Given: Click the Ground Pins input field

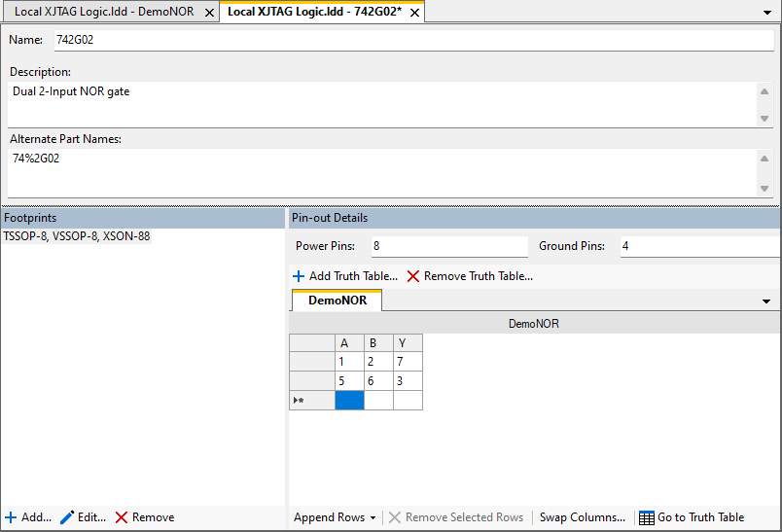Looking at the screenshot, I should [x=698, y=246].
